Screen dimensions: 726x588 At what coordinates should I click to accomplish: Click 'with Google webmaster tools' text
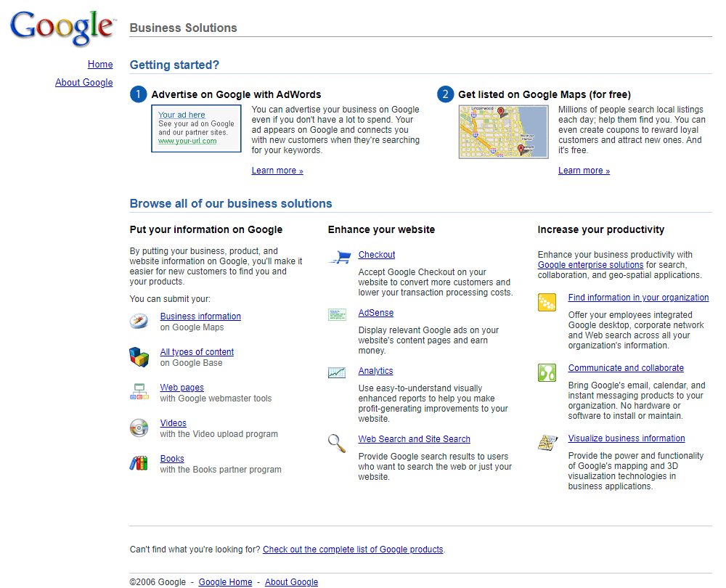[216, 399]
